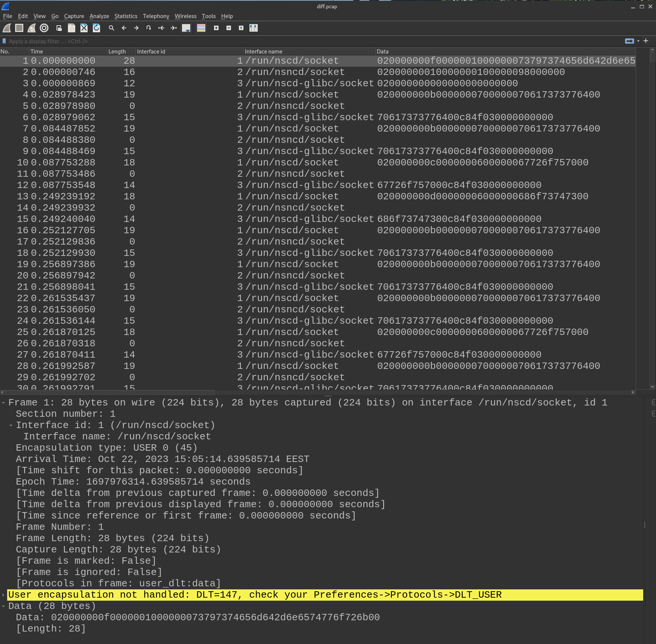Select the Frame Length: 28 bytes line

112,538
